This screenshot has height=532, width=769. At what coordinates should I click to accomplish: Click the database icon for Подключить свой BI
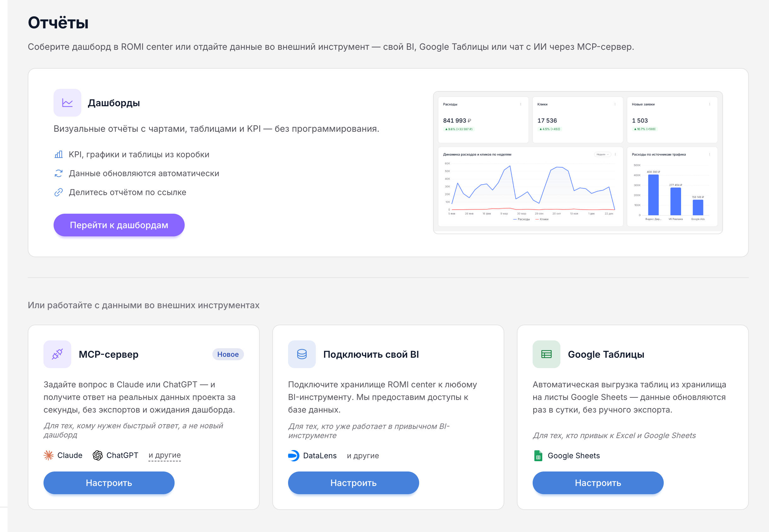pyautogui.click(x=302, y=354)
